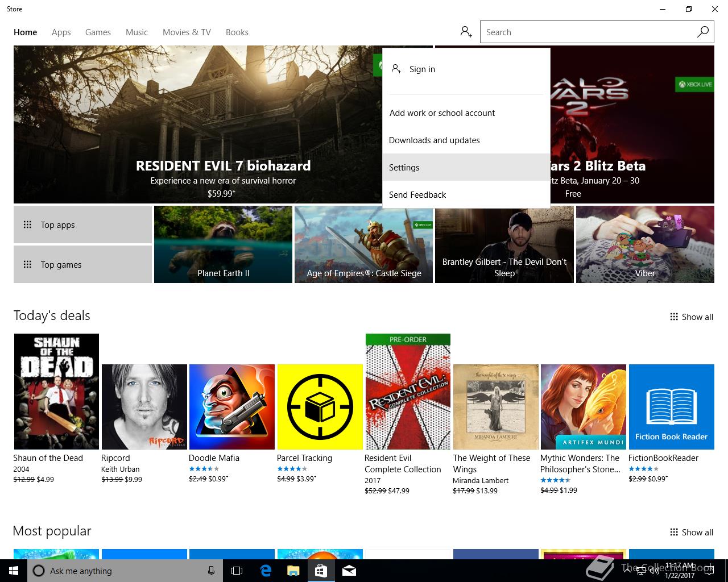Image resolution: width=728 pixels, height=582 pixels.
Task: Switch to the Music tab
Action: [x=136, y=32]
